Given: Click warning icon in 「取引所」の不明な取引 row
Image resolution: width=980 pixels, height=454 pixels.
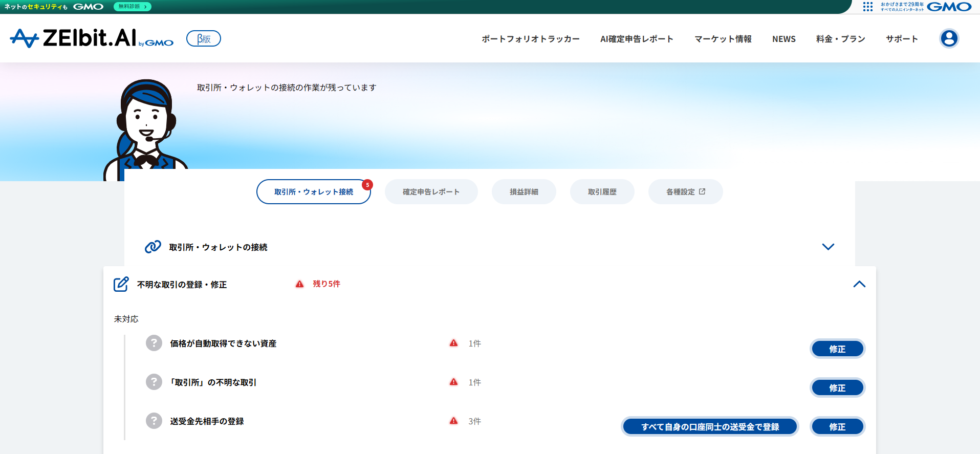Looking at the screenshot, I should tap(453, 382).
